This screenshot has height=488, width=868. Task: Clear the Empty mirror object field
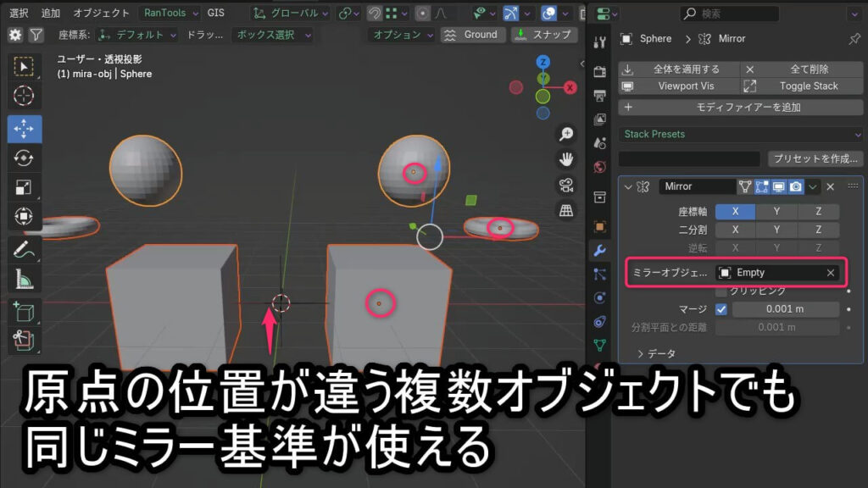831,273
